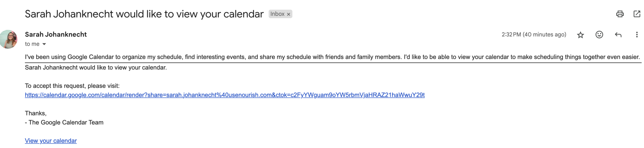The image size is (644, 148).
Task: Click the sender name Sarah Johanknecht
Action: click(56, 35)
